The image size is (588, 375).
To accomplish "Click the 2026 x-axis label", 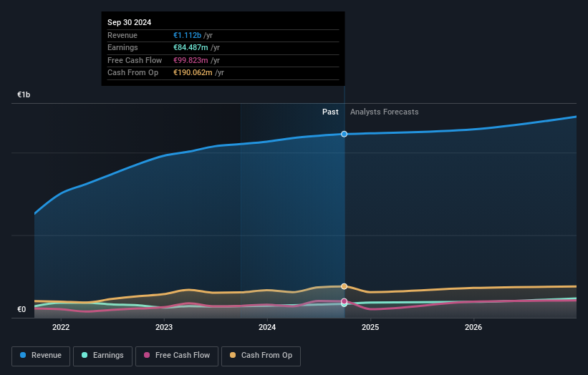I will (473, 328).
